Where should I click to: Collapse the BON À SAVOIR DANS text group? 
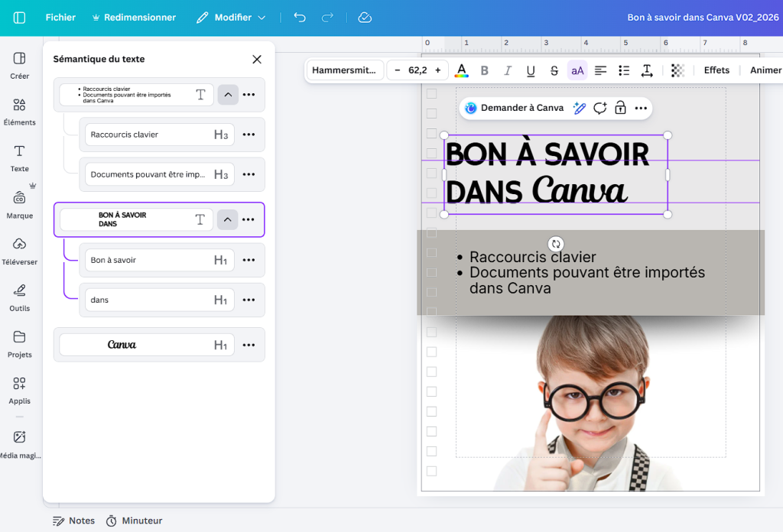click(227, 219)
